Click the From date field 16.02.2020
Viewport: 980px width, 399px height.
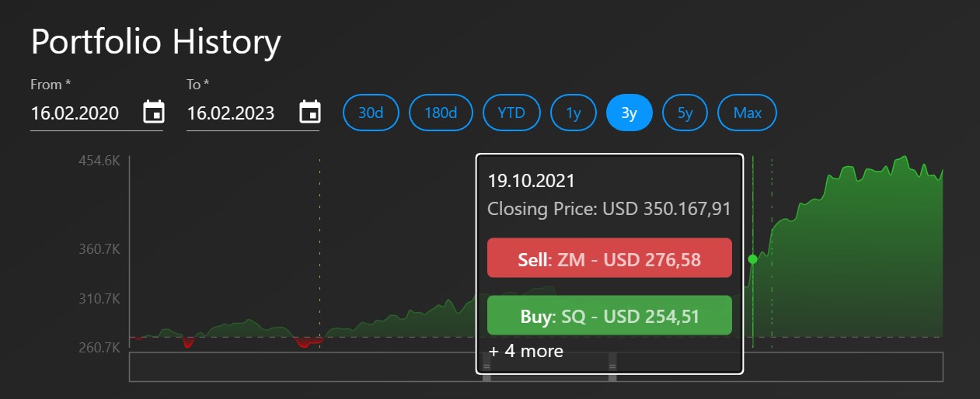click(x=75, y=113)
